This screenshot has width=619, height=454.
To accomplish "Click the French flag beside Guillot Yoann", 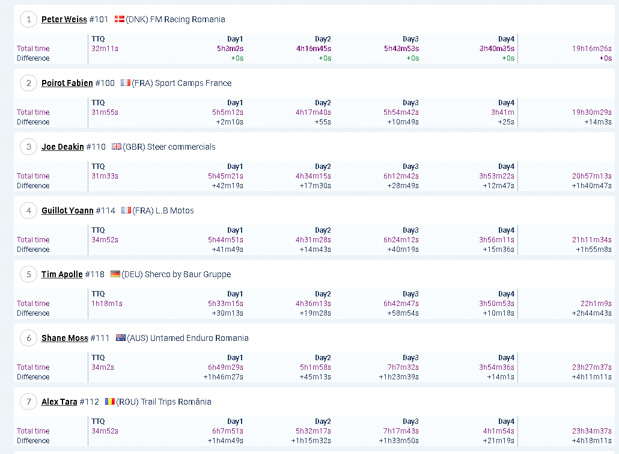I will (126, 210).
